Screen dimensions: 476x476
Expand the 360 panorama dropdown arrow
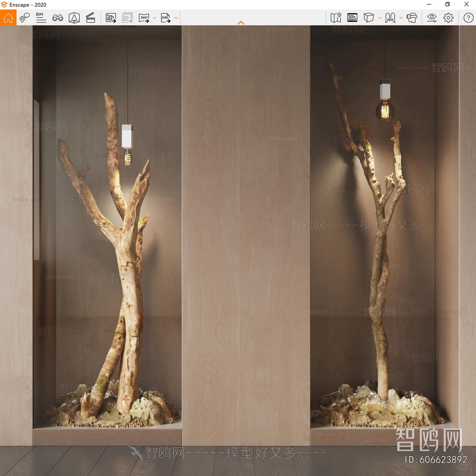coord(155,18)
